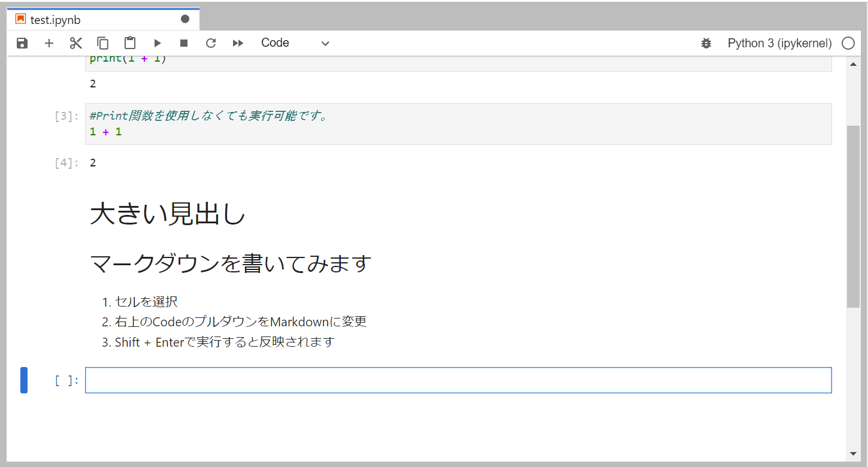Check kernel status via the circle indicator
Viewport: 868px width, 467px height.
(x=848, y=43)
